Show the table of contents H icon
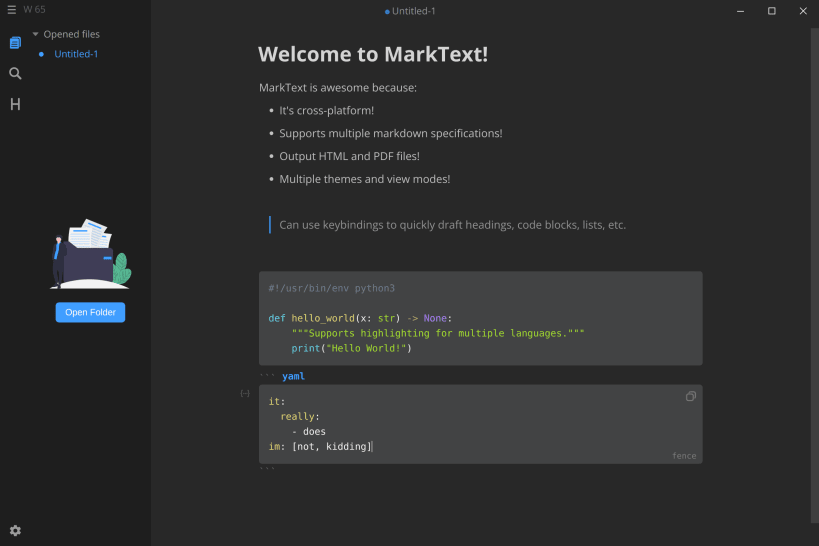This screenshot has height=546, width=819. 15,104
